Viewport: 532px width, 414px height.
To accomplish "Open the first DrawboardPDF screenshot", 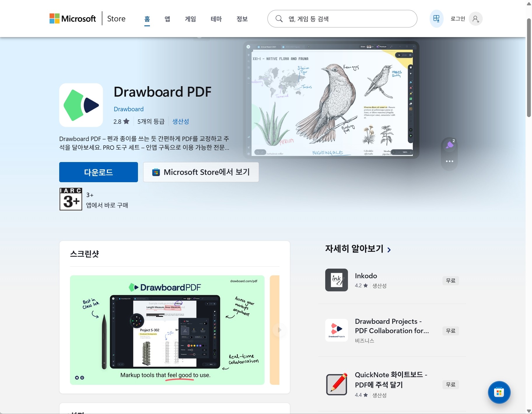I will coord(167,330).
